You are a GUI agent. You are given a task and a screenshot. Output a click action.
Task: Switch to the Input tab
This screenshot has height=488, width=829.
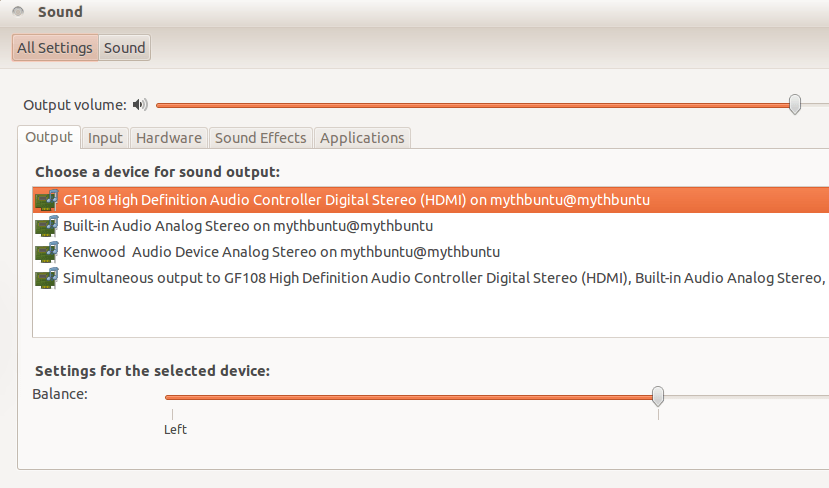(x=105, y=138)
